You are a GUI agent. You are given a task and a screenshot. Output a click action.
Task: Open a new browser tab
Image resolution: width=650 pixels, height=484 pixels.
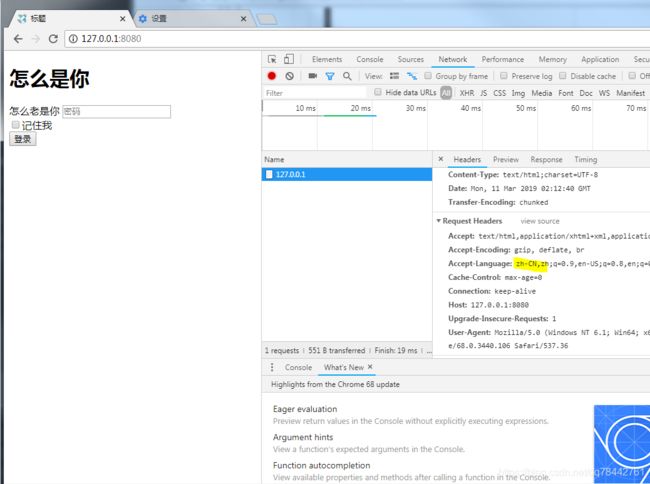point(266,19)
